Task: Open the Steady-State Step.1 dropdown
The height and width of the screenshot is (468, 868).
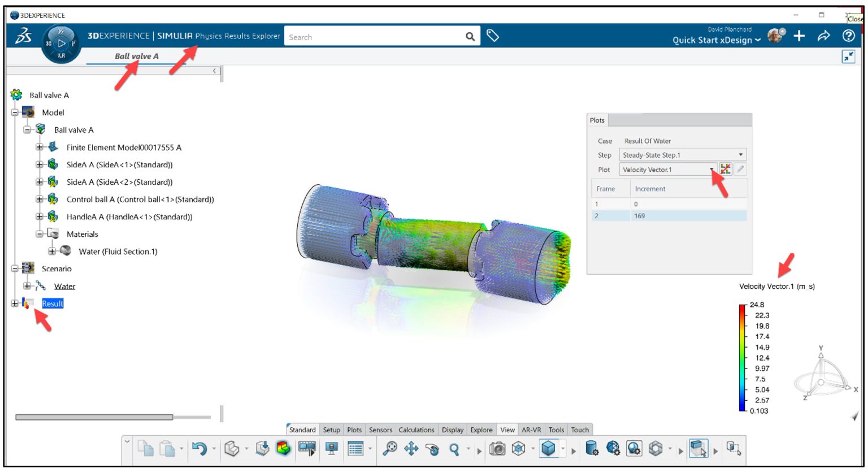Action: (x=740, y=154)
